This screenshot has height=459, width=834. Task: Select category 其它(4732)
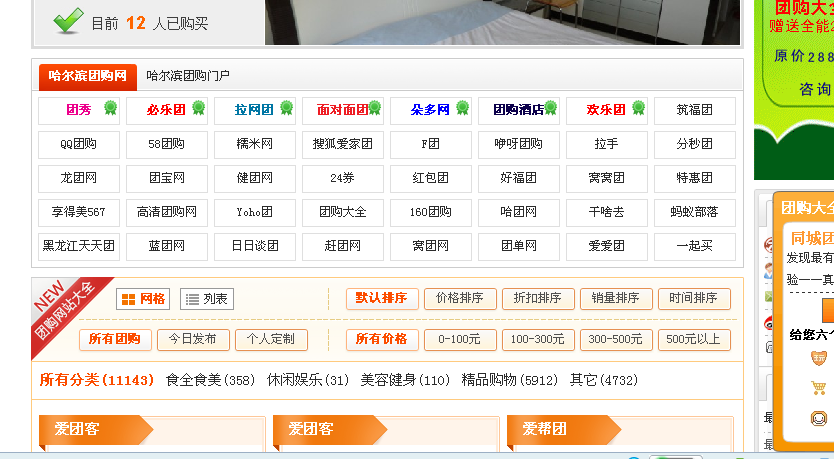click(604, 380)
